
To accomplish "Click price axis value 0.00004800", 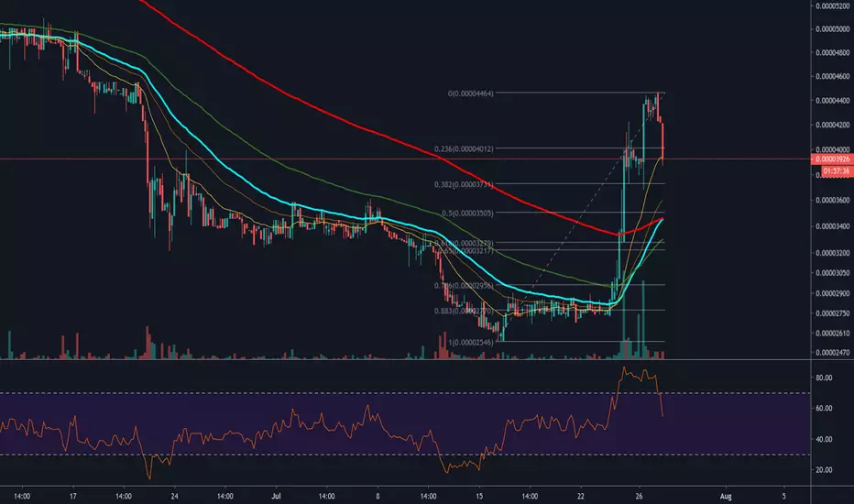I will [x=832, y=53].
